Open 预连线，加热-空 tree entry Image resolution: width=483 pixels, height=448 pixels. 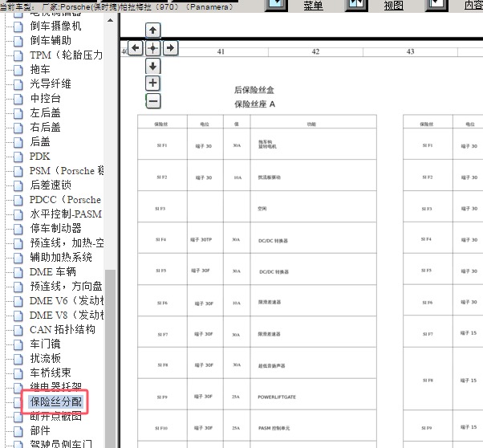[67, 243]
